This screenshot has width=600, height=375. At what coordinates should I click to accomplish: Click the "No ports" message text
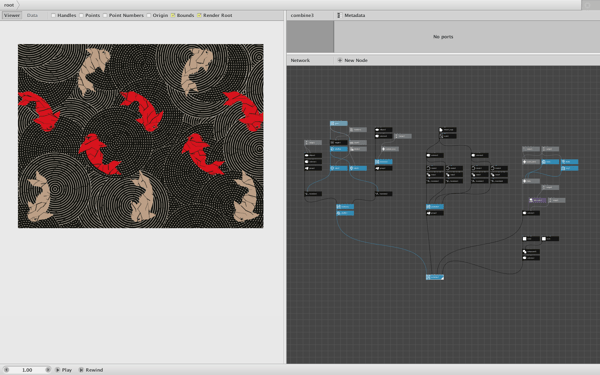tap(443, 37)
